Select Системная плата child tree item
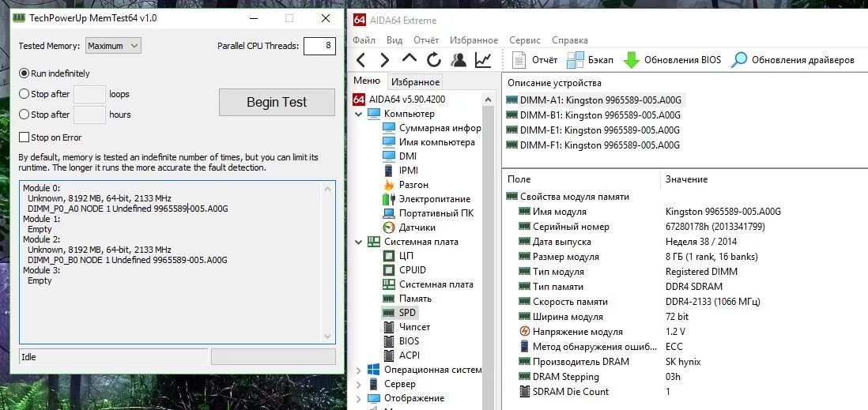Viewport: 868px width, 410px height. [428, 284]
